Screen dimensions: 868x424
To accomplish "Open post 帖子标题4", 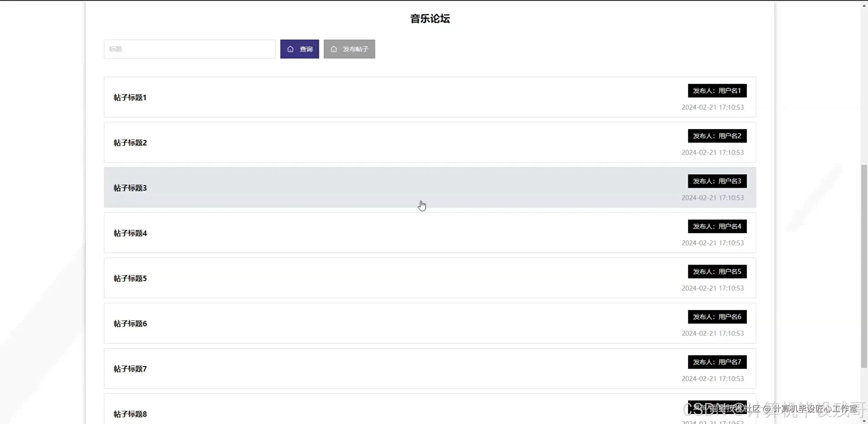I will [x=130, y=233].
